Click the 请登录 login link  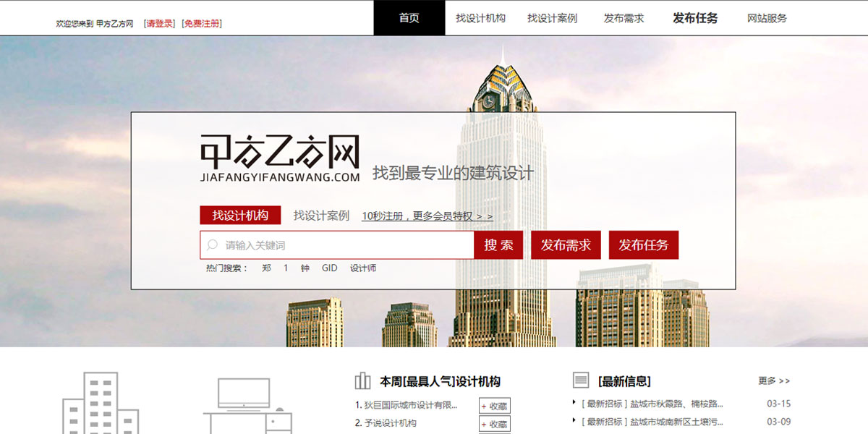point(160,23)
